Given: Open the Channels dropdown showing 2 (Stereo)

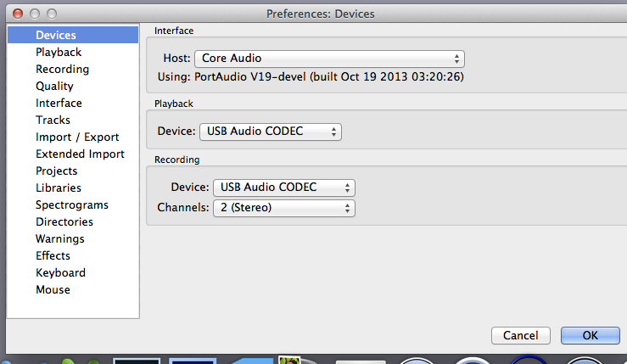Looking at the screenshot, I should [x=284, y=208].
